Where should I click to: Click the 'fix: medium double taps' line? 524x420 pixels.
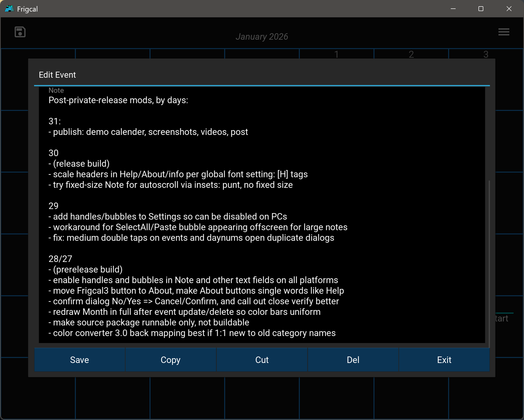tap(191, 238)
